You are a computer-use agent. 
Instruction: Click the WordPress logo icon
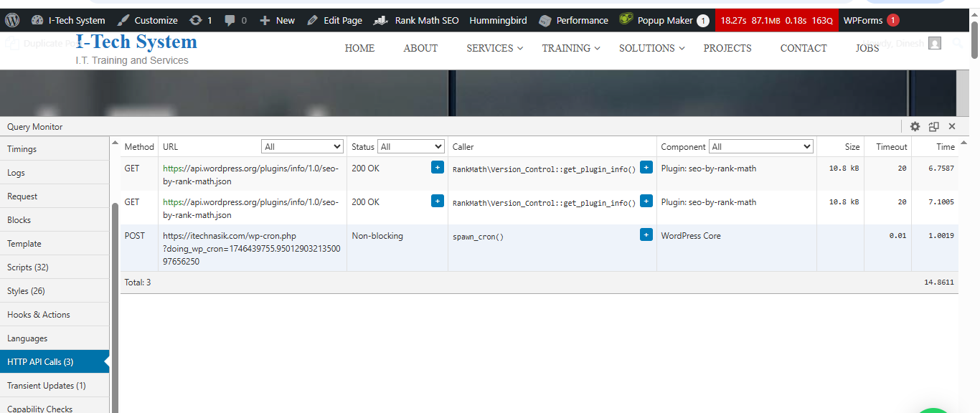point(12,20)
